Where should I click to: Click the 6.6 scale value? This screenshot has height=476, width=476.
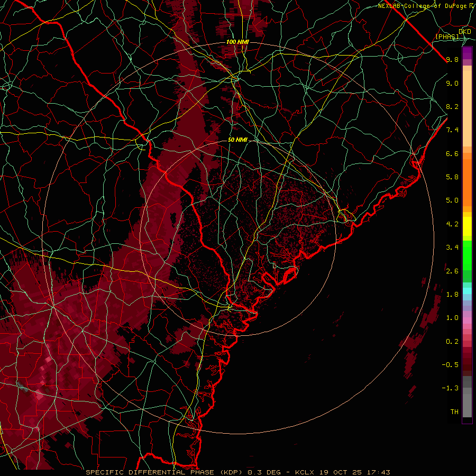(452, 153)
